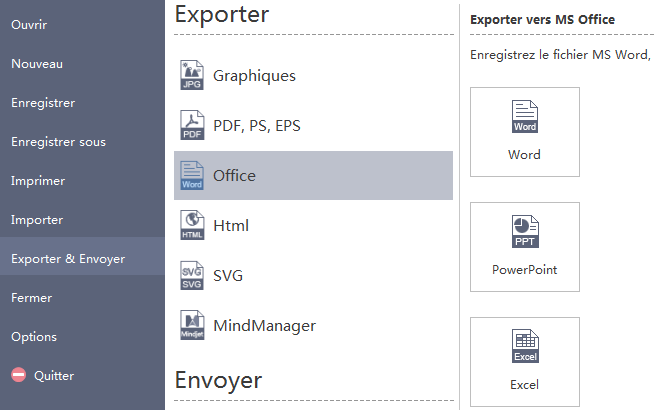The image size is (654, 410).
Task: Choose Enregistrer in the left menu
Action: (43, 103)
